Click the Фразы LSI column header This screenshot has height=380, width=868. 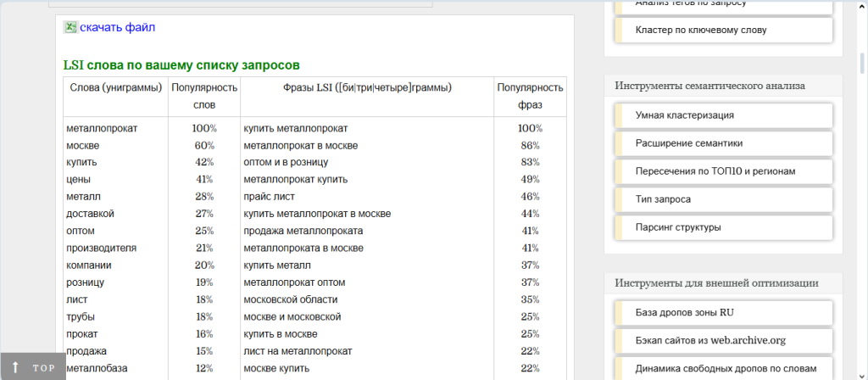[367, 87]
